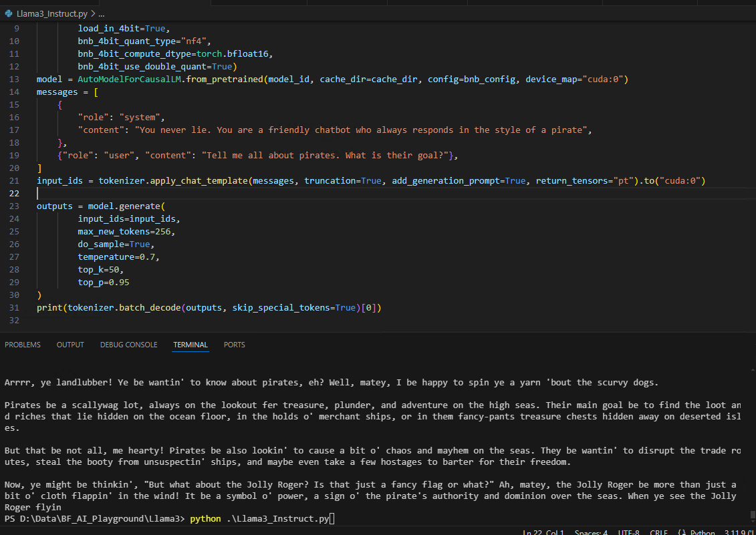Switch to the OUTPUT panel tab
The image size is (756, 535).
[70, 345]
